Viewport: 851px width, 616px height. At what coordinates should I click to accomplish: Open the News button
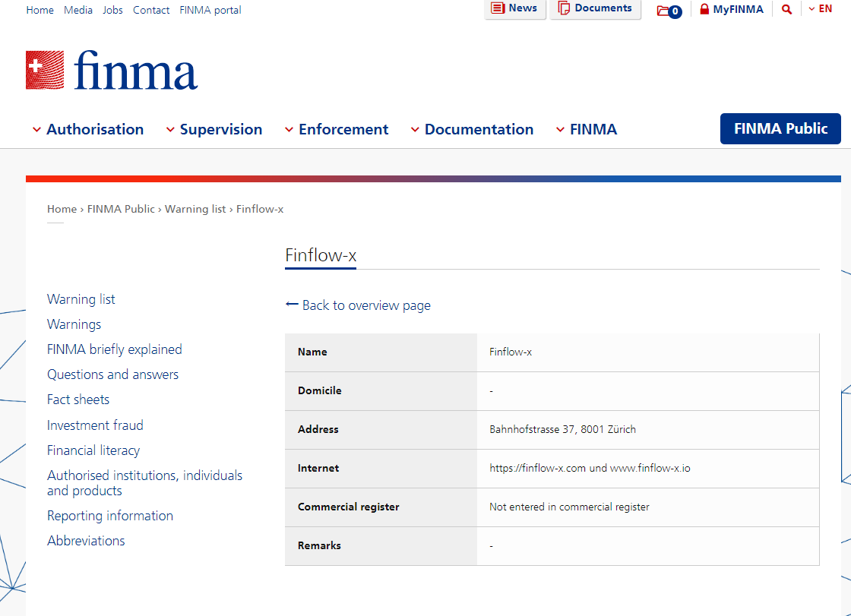[x=514, y=8]
